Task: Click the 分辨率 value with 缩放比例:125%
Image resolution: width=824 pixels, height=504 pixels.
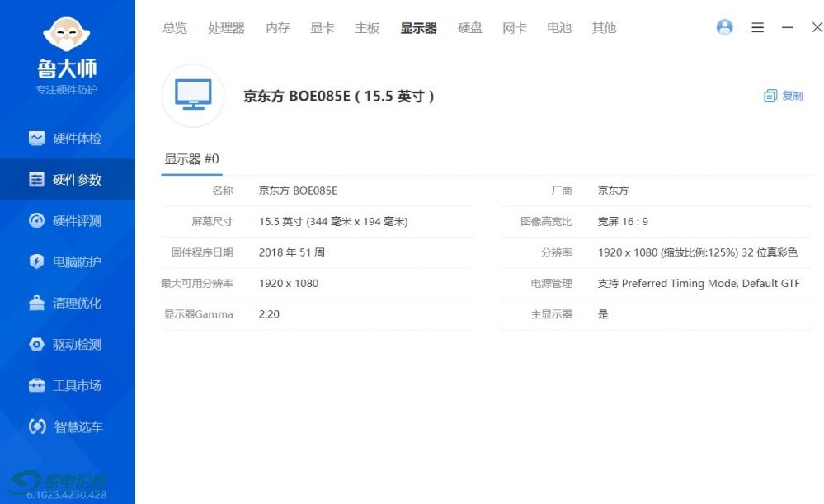Action: click(697, 252)
